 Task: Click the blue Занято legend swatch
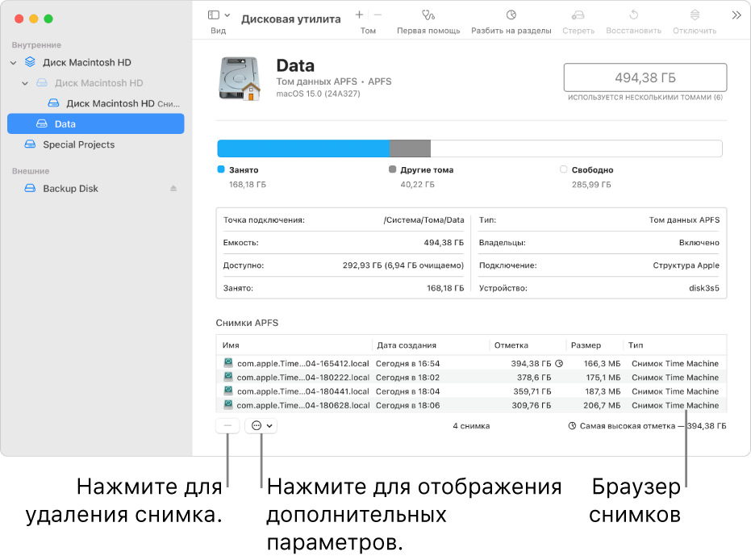point(221,169)
